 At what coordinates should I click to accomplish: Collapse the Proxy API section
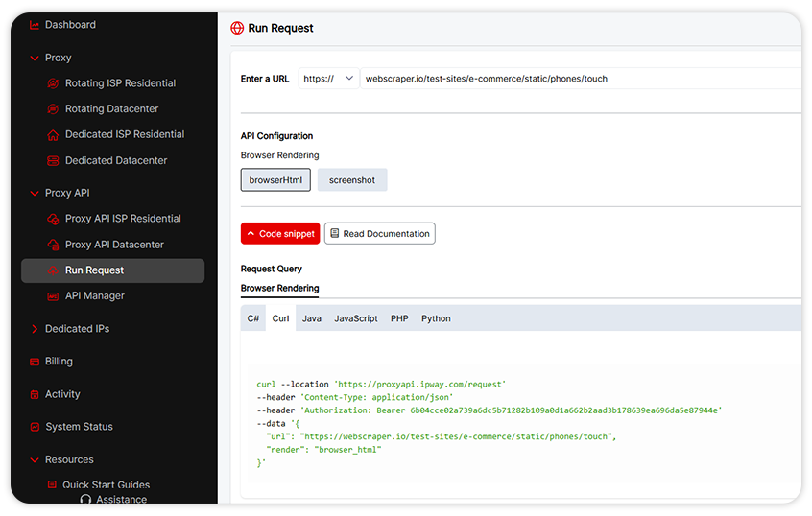[x=36, y=193]
